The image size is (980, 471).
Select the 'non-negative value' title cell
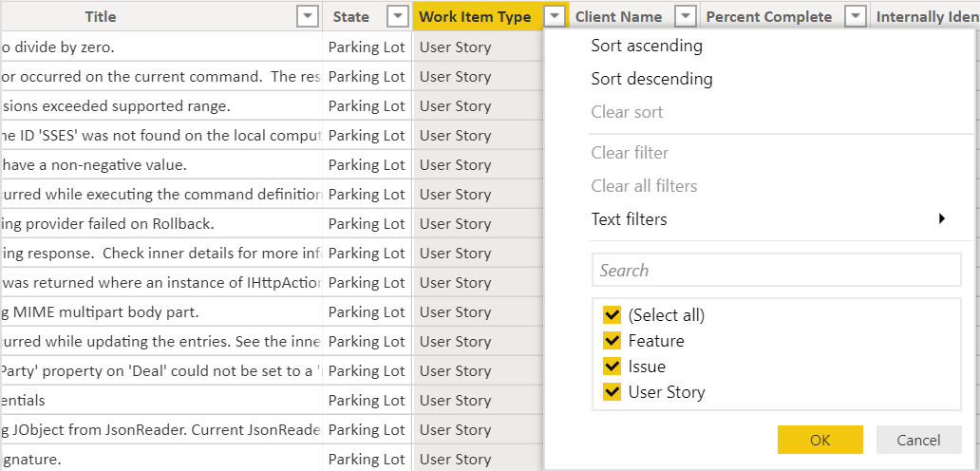[x=161, y=165]
